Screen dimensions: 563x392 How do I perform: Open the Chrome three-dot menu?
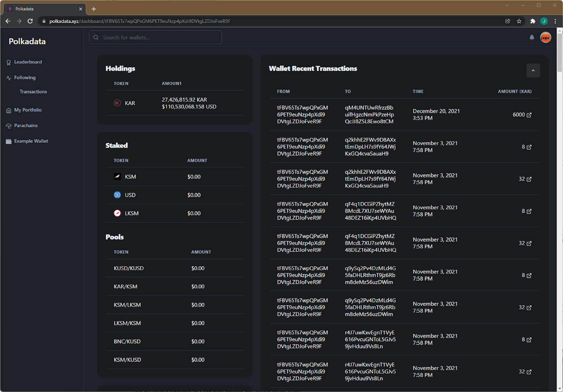tap(555, 21)
